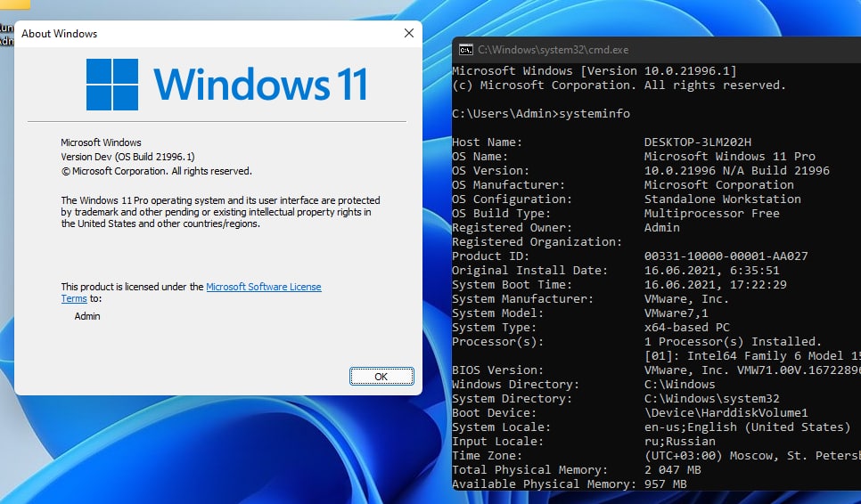The width and height of the screenshot is (861, 504).
Task: Click Input Locale value 'ru;Russian'
Action: point(680,442)
